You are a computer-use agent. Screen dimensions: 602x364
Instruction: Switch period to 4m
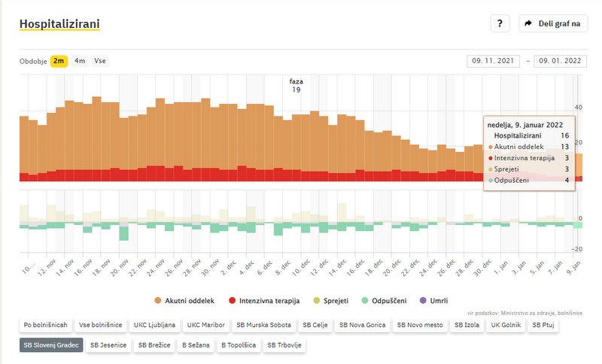pyautogui.click(x=80, y=61)
